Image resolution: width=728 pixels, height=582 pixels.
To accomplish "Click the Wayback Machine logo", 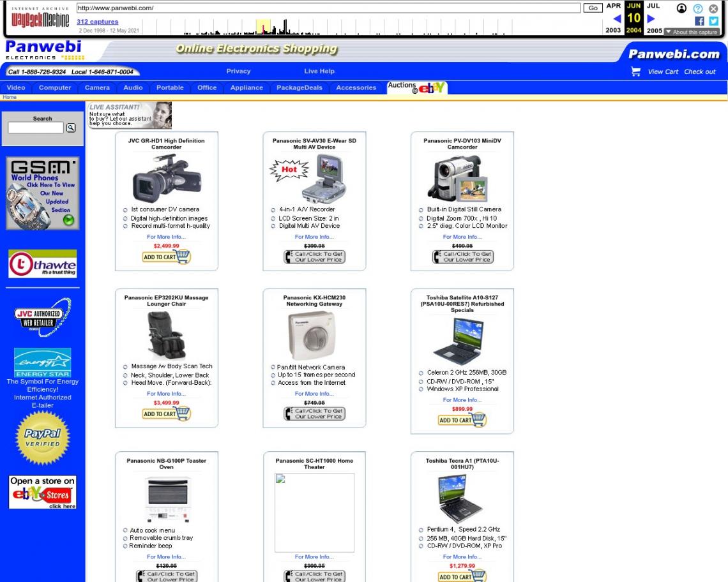I will click(x=40, y=17).
